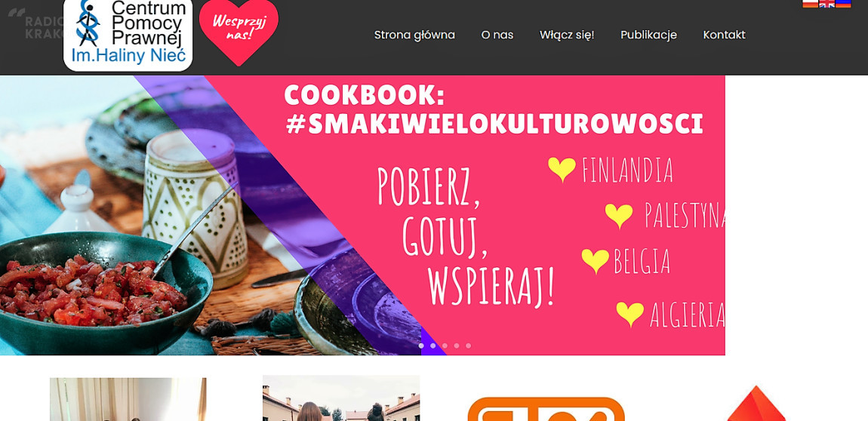The width and height of the screenshot is (868, 421).
Task: Click the red diamond logo at bottom right
Action: (756, 404)
